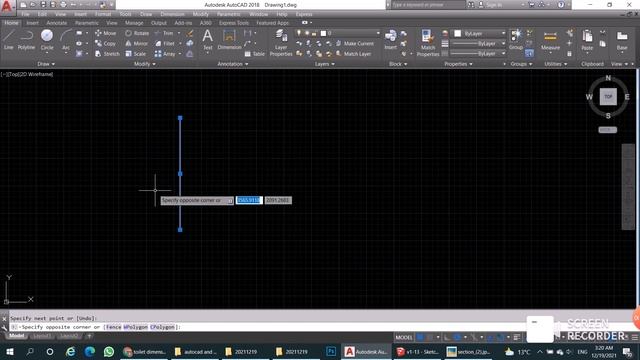Open WhatsApp from the taskbar
Viewport: 640px width, 360px height.
[x=109, y=351]
